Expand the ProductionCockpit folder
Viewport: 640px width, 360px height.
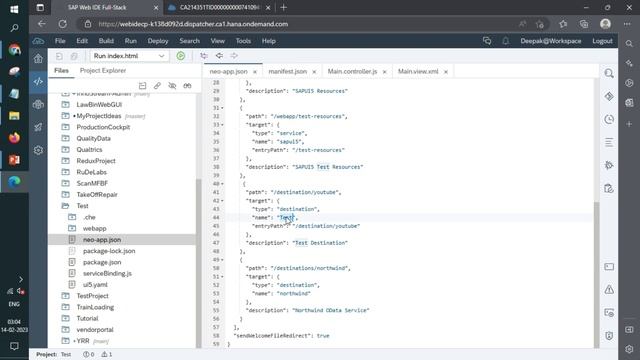click(65, 127)
